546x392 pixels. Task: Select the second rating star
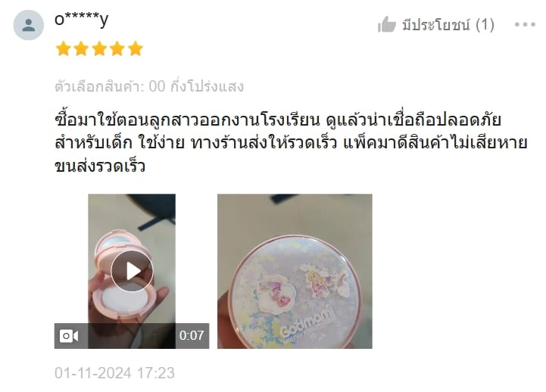tap(81, 48)
